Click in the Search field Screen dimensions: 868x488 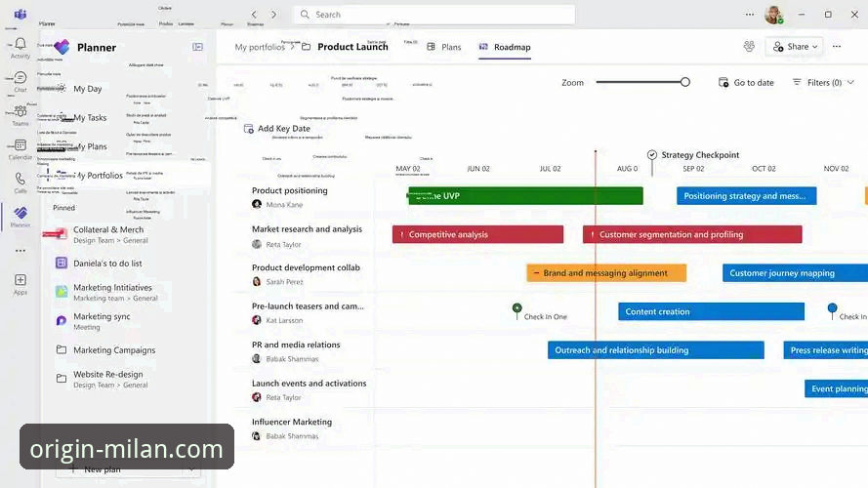click(x=434, y=15)
